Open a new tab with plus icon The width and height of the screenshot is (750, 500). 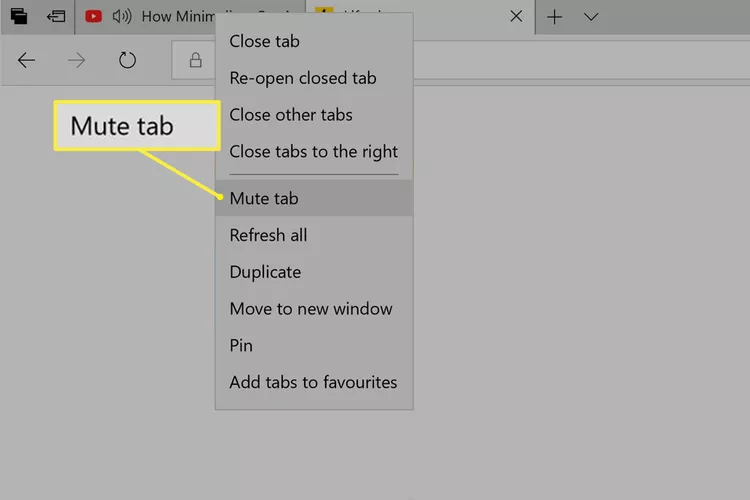[x=555, y=17]
